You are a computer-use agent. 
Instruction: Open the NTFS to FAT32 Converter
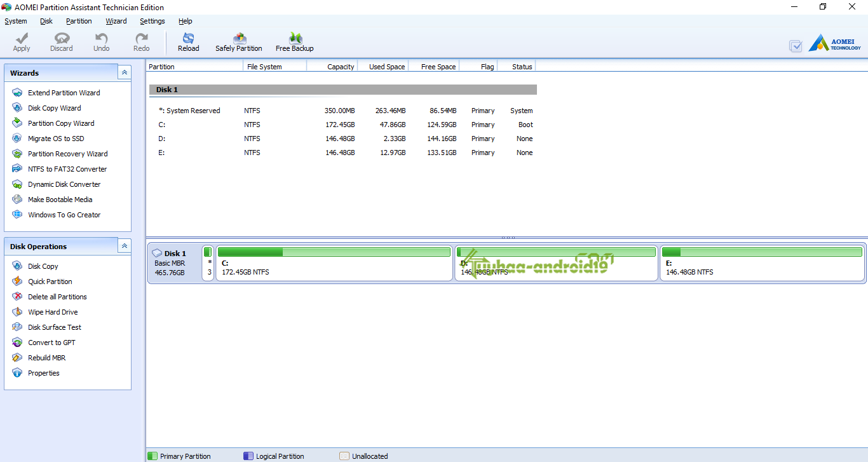pyautogui.click(x=67, y=169)
